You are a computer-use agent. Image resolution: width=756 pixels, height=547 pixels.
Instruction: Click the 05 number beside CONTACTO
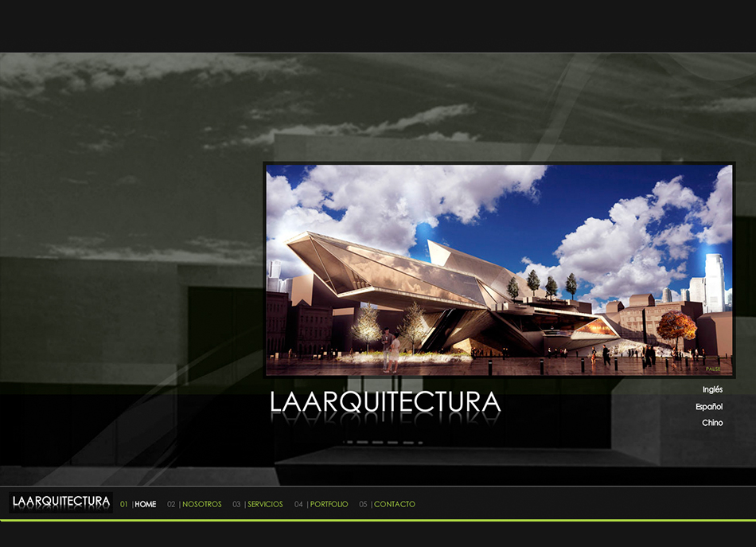(363, 504)
